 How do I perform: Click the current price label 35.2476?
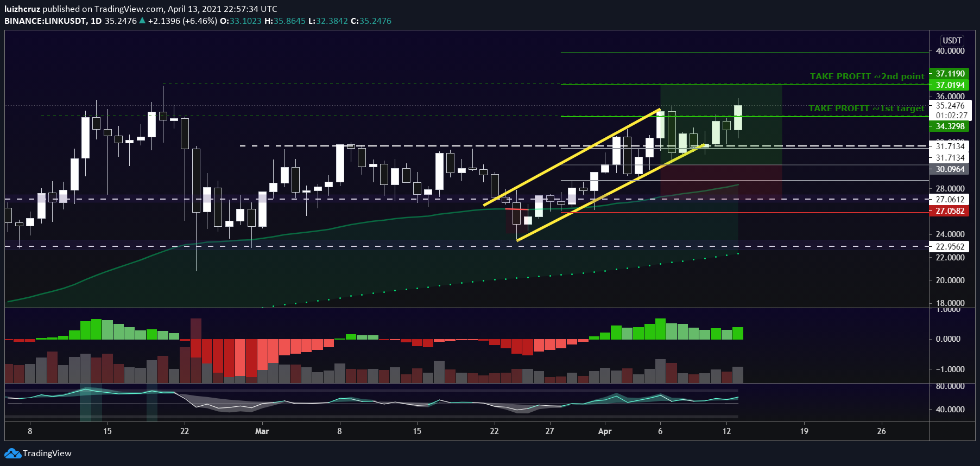coord(951,106)
